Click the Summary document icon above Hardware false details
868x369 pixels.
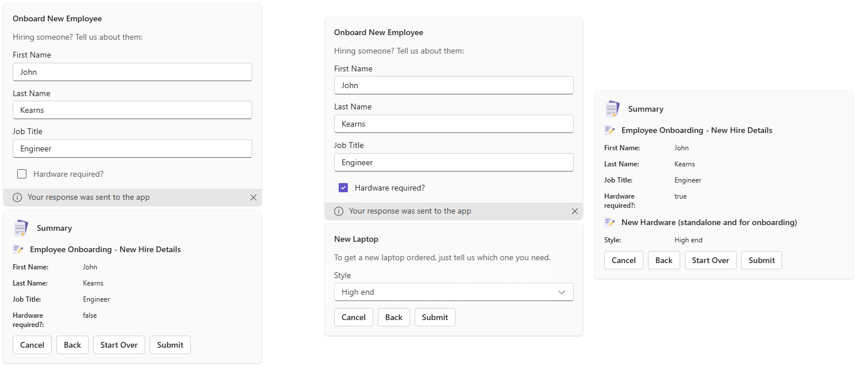tap(21, 228)
